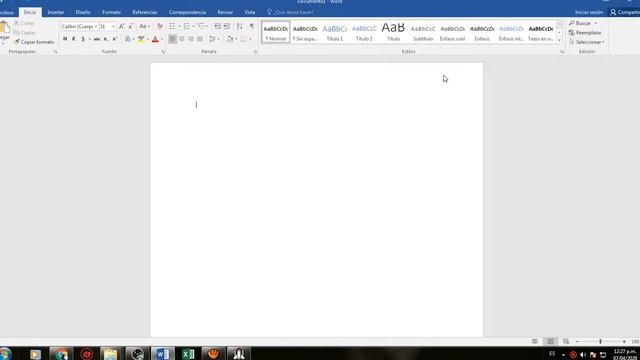The height and width of the screenshot is (360, 640).
Task: Open the Insertar tab
Action: click(x=56, y=12)
